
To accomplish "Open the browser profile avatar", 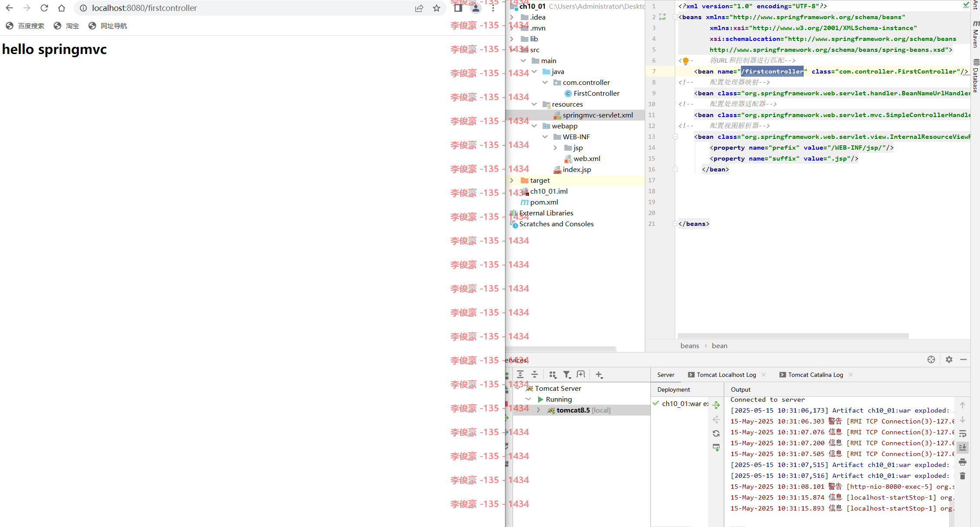I will click(476, 8).
